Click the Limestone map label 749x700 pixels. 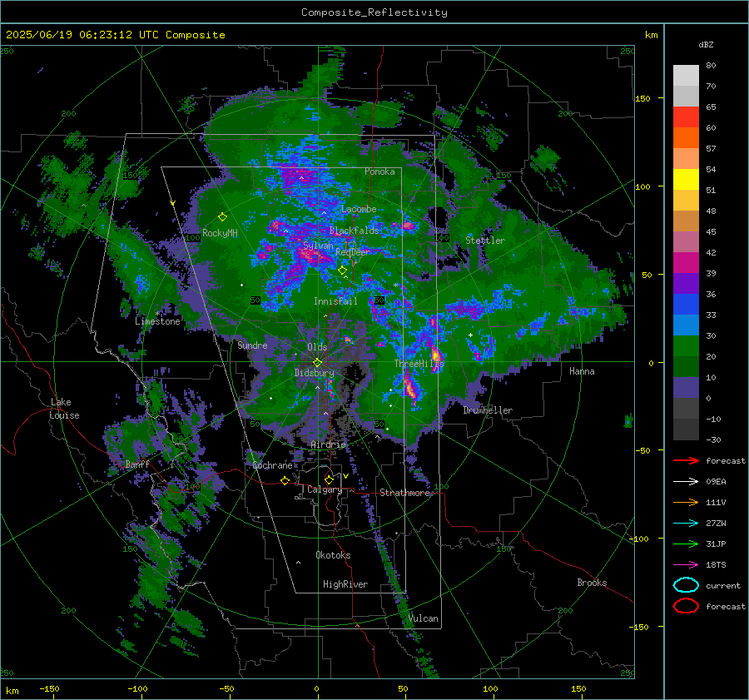(157, 321)
